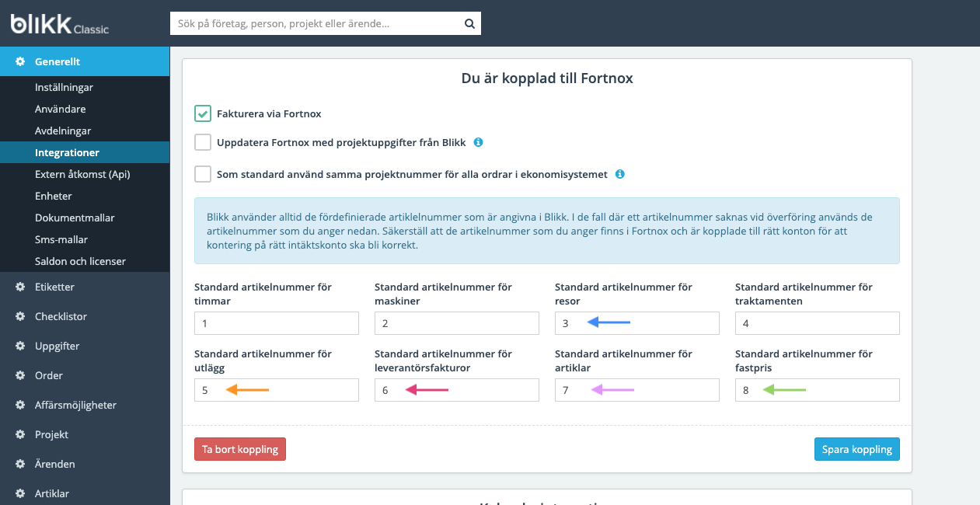Click the gear icon beside Artiklar
This screenshot has width=980, height=505.
[20, 493]
